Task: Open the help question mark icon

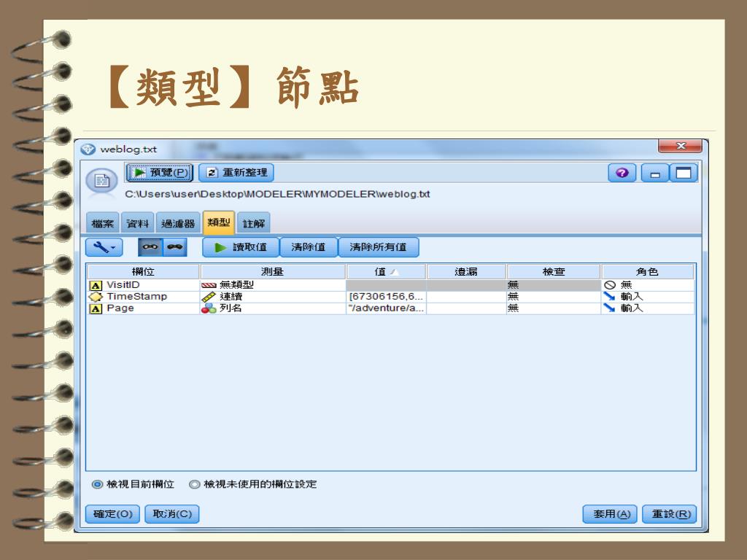Action: [x=622, y=173]
